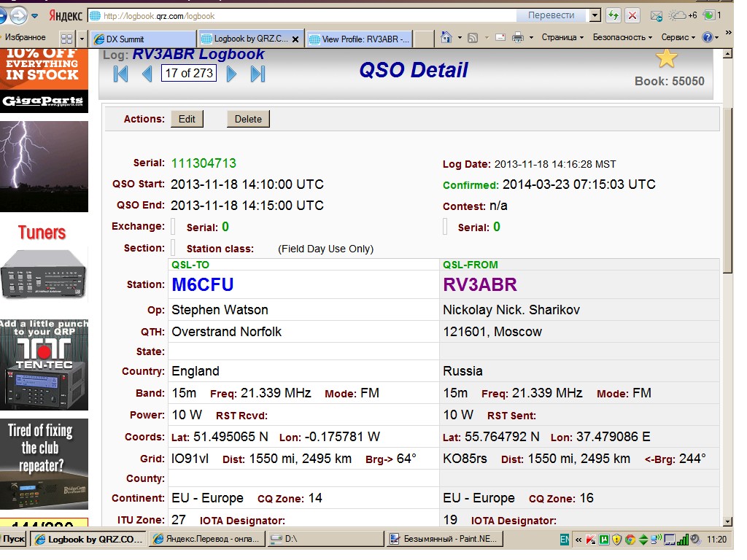Open the browser home page icon

click(446, 37)
